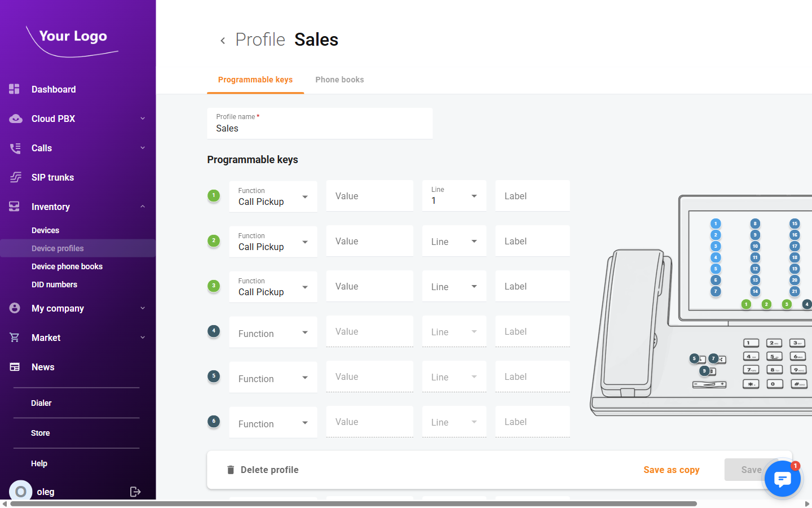This screenshot has width=812, height=508.
Task: Click the Profile name input field
Action: 320,128
